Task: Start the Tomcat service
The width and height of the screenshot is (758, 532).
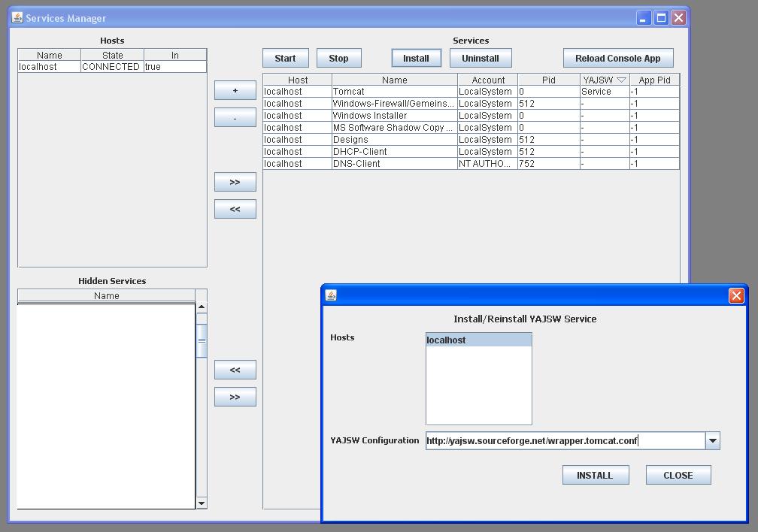Action: 285,57
